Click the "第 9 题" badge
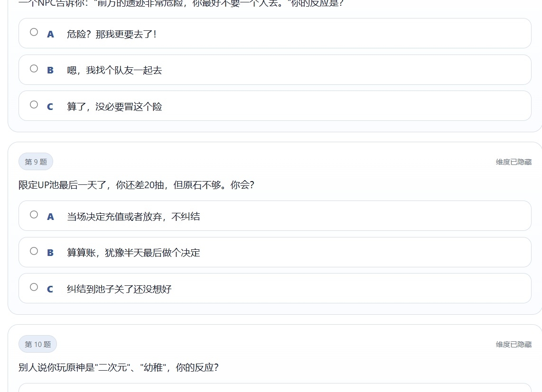 tap(36, 162)
